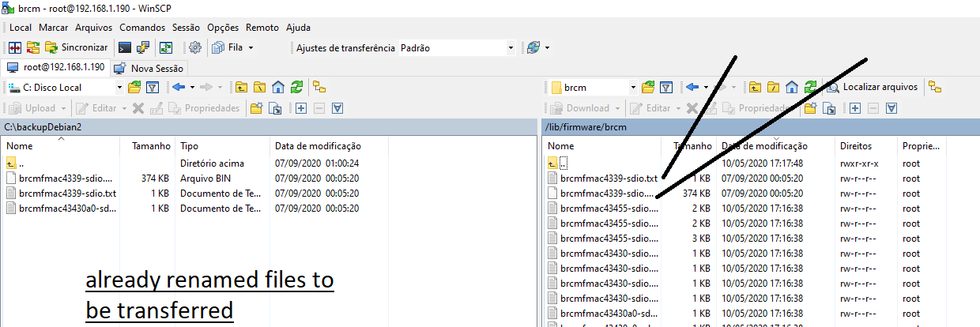This screenshot has width=980, height=327.
Task: Sort local files by Nome column header
Action: point(61,146)
